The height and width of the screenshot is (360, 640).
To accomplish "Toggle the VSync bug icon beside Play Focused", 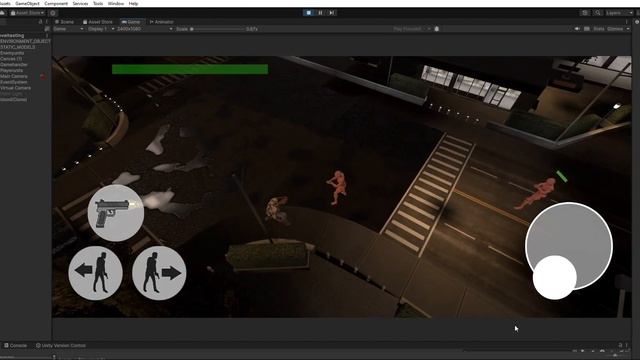I will pyautogui.click(x=437, y=29).
